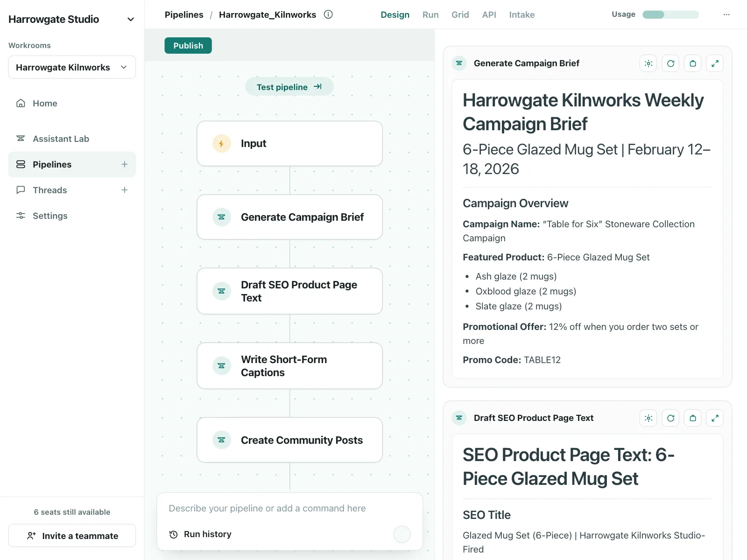Regenerate the Generate Campaign Brief output
The image size is (747, 560).
point(670,63)
